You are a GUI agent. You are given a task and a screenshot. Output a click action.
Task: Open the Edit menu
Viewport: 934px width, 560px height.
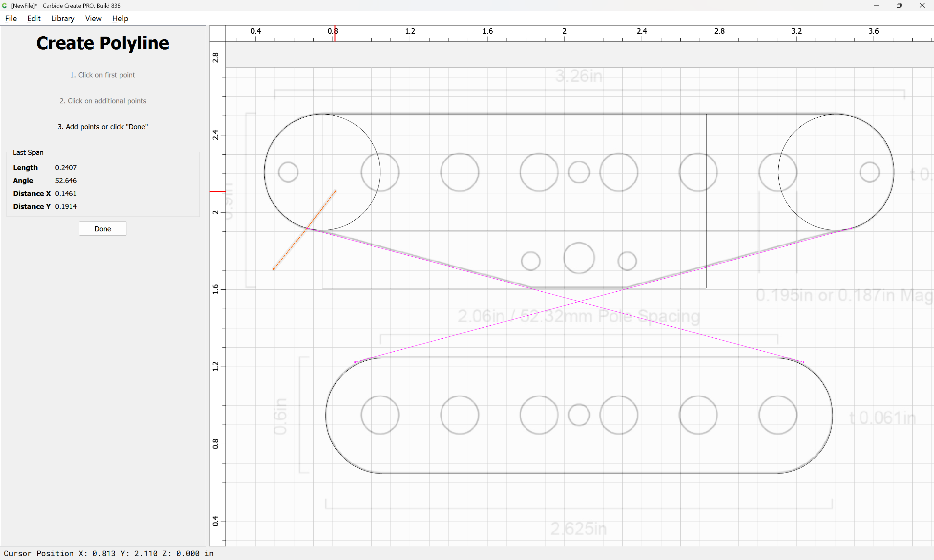(34, 18)
